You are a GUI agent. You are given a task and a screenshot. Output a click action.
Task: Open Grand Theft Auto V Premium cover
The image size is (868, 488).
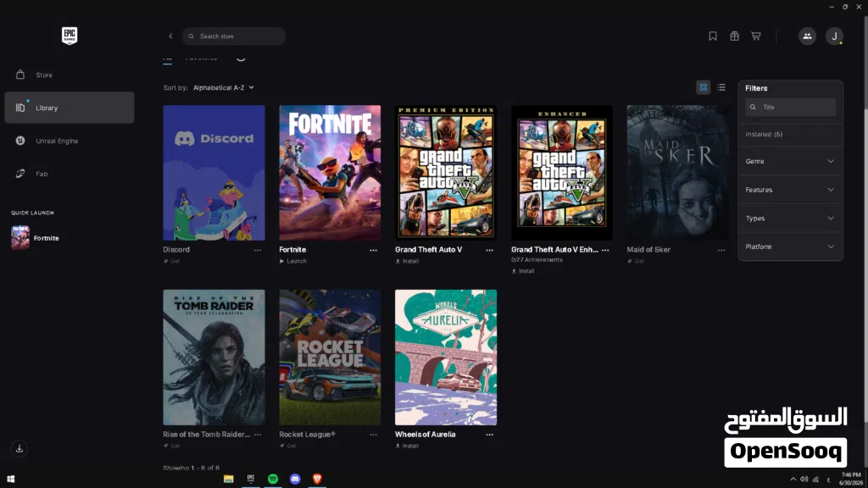click(446, 173)
